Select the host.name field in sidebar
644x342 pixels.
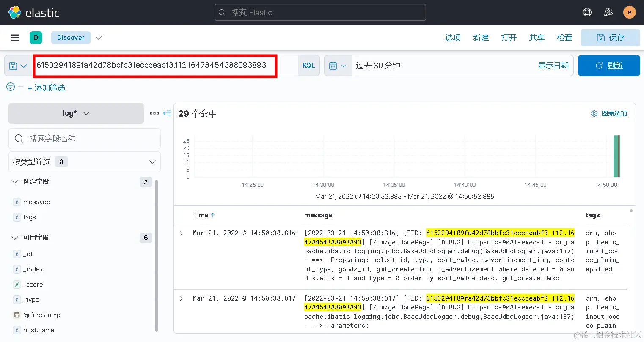click(x=39, y=330)
